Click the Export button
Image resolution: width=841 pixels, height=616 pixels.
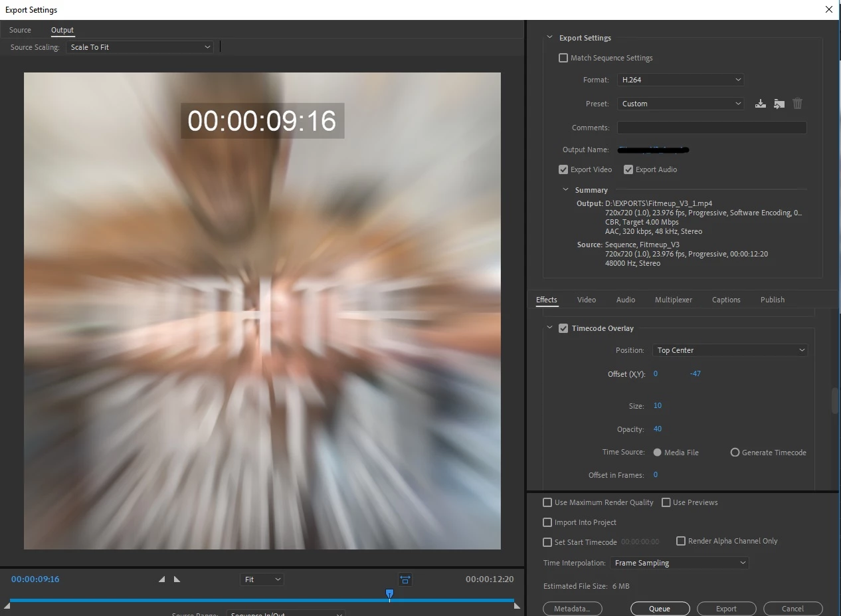pos(726,609)
